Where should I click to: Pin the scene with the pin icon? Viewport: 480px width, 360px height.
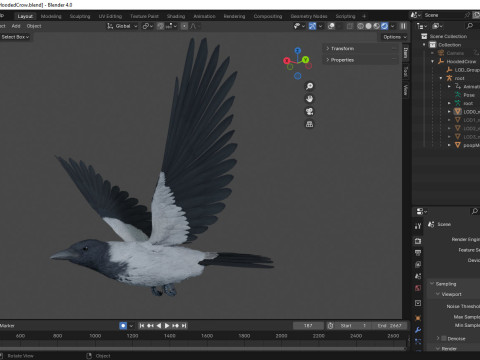coord(467,15)
